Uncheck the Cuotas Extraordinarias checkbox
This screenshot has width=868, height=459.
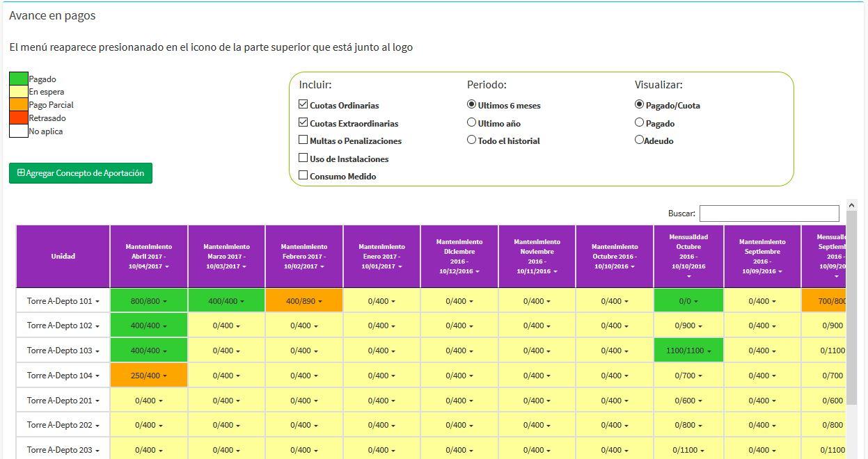(303, 123)
